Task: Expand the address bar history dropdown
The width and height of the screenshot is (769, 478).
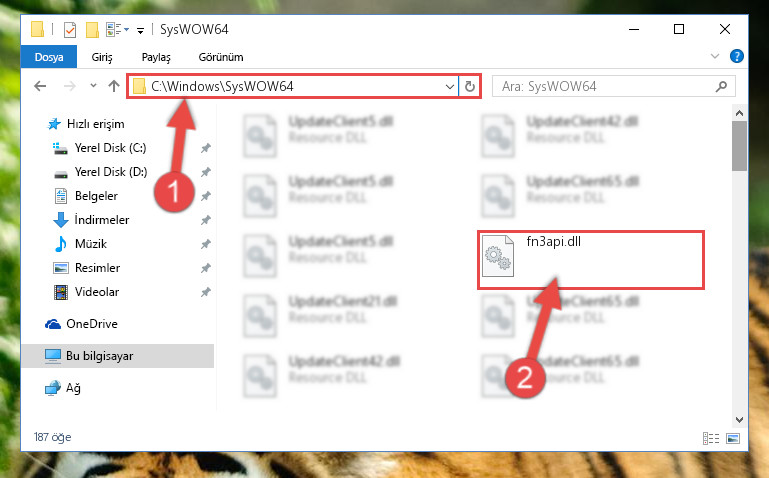Action: tap(450, 87)
